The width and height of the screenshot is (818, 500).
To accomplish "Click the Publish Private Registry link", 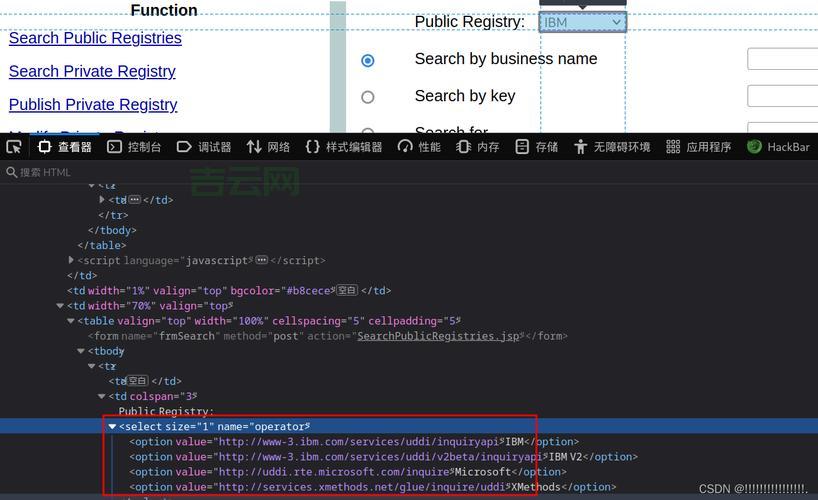I will 93,105.
